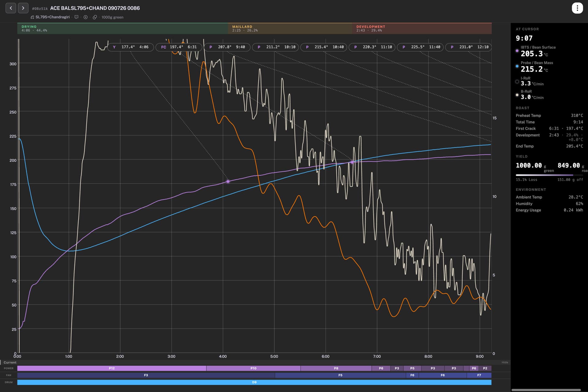Toggle the Probe / Bean Mass curve dot

517,66
